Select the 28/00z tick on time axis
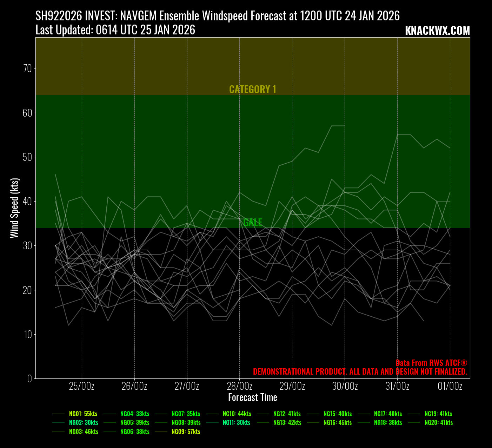This screenshot has width=492, height=448. coord(240,386)
